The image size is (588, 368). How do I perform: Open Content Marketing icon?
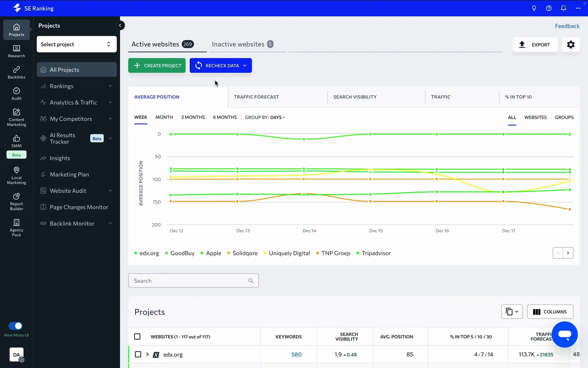(x=16, y=117)
